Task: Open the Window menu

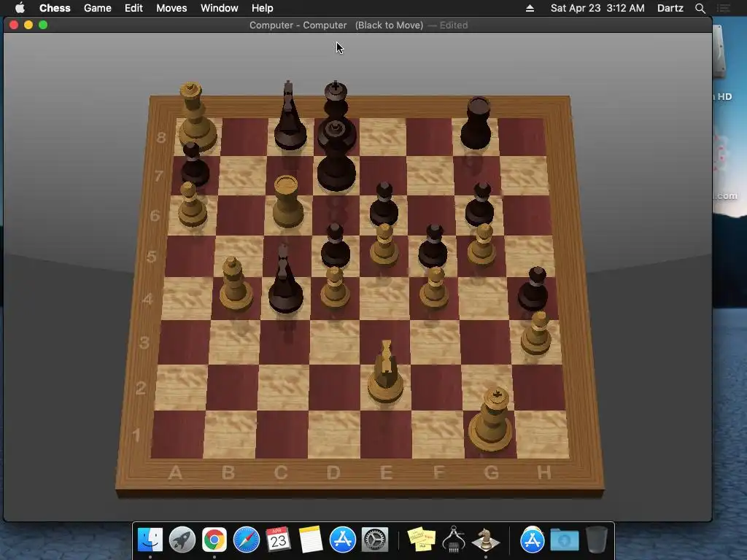Action: pos(219,8)
